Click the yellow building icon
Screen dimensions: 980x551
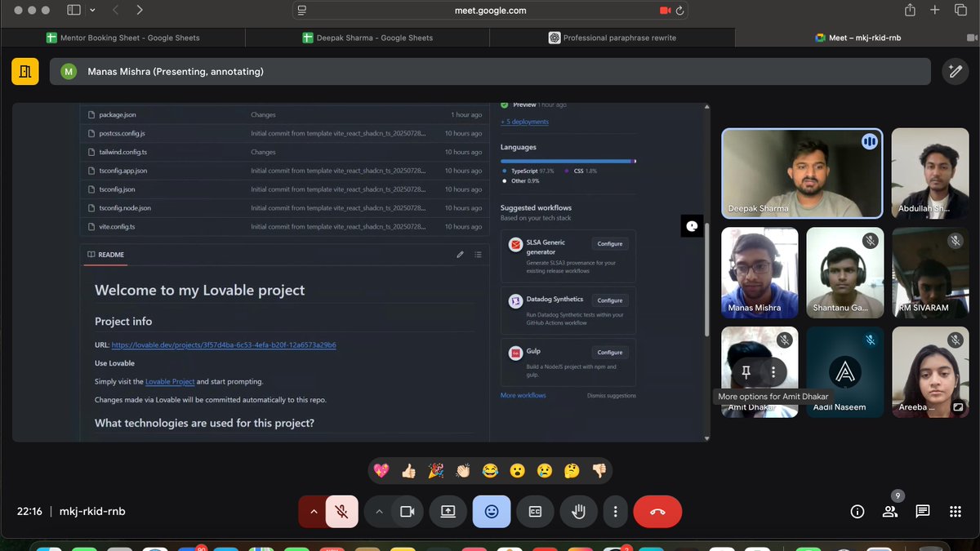tap(25, 71)
